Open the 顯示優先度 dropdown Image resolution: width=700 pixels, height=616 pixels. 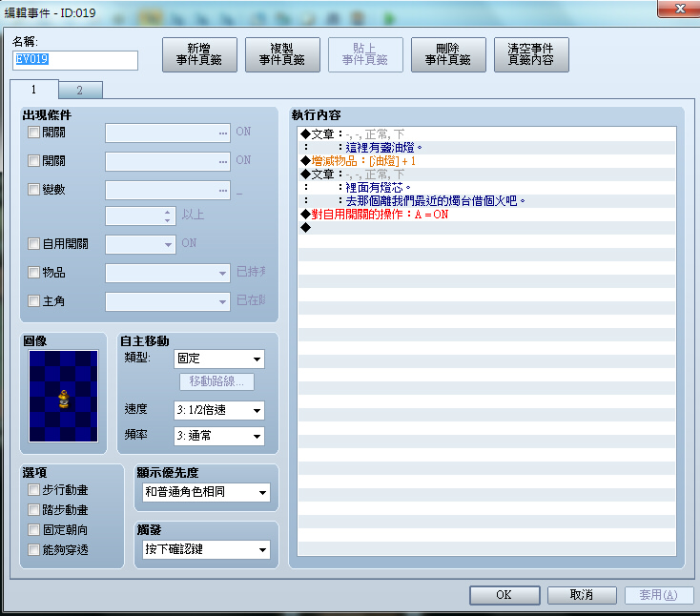(206, 492)
